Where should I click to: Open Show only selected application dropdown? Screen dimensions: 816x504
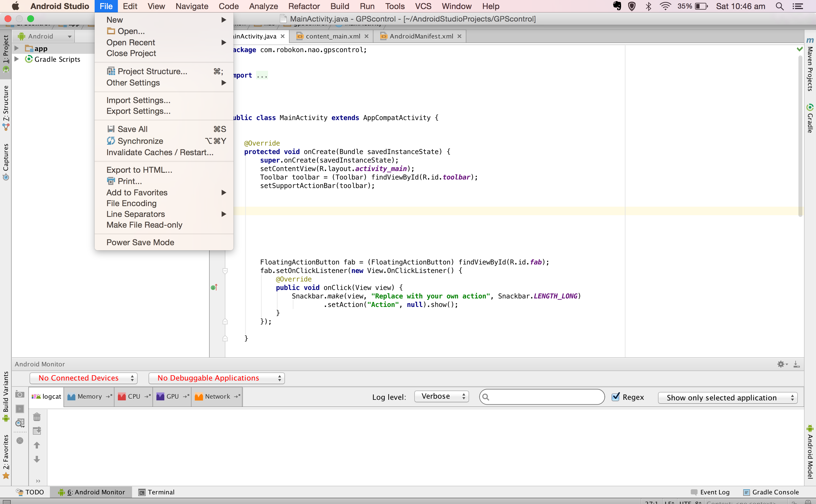click(728, 398)
